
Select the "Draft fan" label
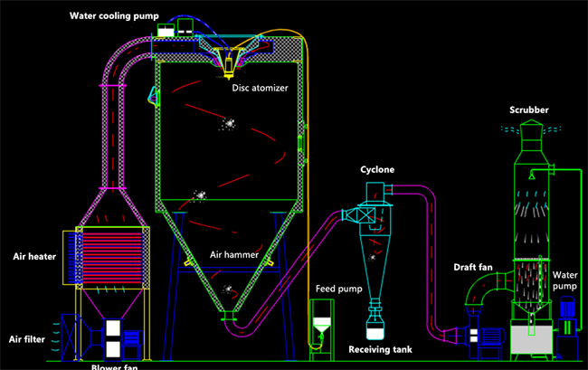472,267
